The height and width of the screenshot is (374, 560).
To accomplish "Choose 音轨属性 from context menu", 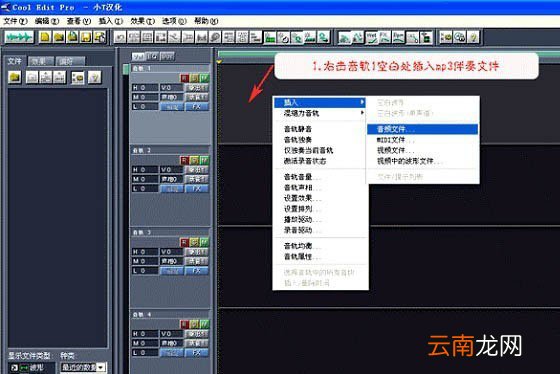I will pyautogui.click(x=320, y=256).
